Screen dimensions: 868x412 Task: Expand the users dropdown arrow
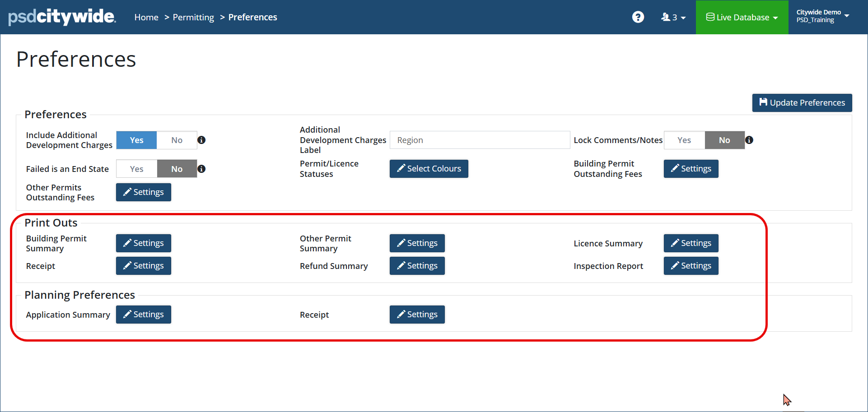[683, 18]
